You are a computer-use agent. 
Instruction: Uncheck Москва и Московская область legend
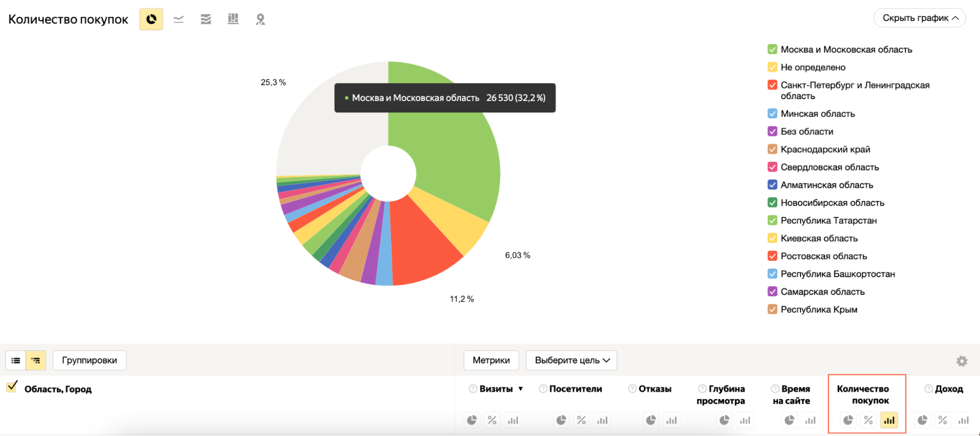click(x=772, y=50)
